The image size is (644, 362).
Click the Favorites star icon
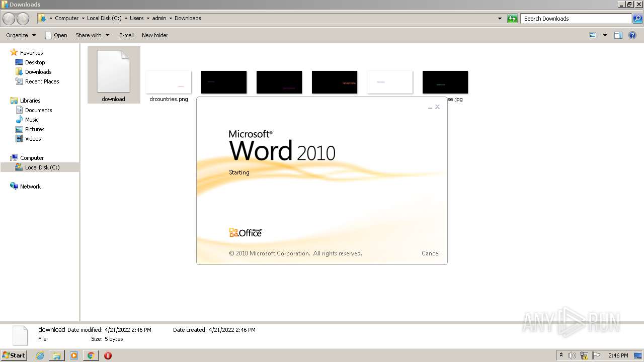[14, 52]
